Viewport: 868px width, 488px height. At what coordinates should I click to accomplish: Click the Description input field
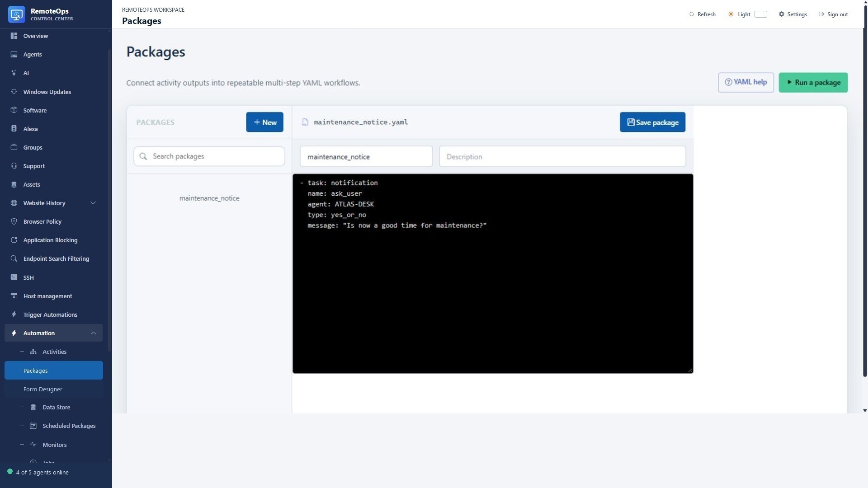point(562,156)
